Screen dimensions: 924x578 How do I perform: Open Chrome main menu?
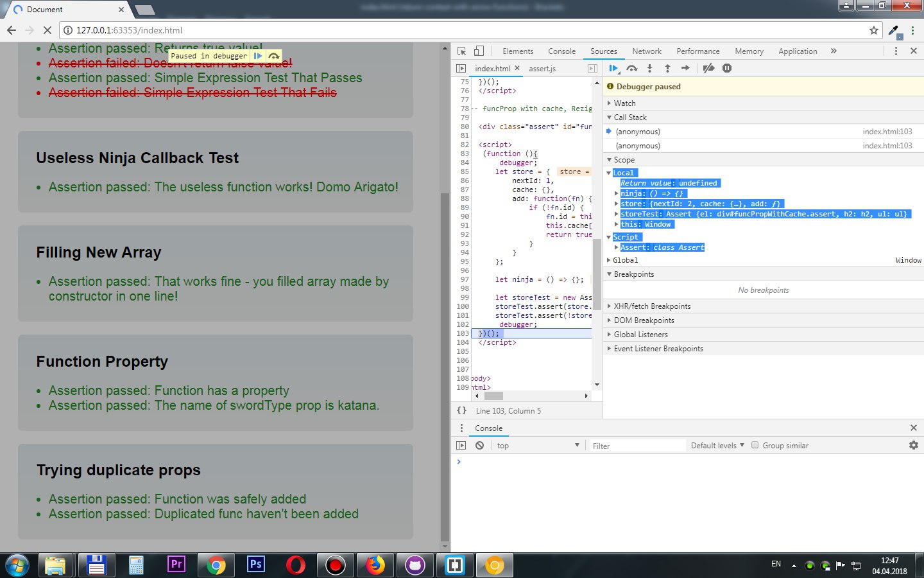coord(912,30)
